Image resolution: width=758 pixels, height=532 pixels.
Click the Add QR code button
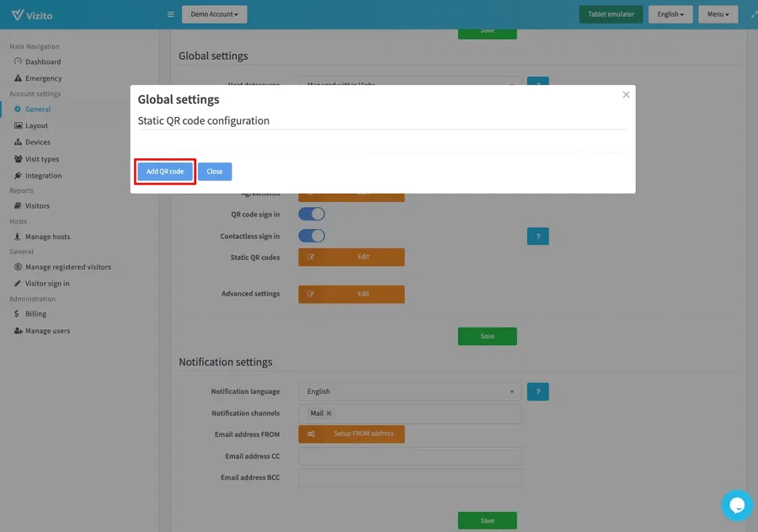click(165, 172)
